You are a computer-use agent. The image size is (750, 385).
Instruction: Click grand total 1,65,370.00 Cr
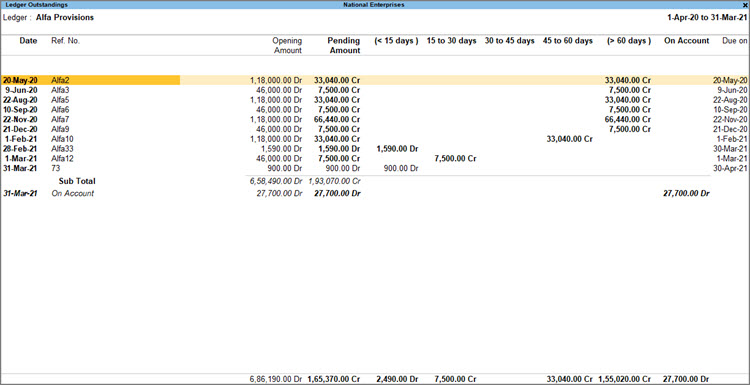point(334,379)
